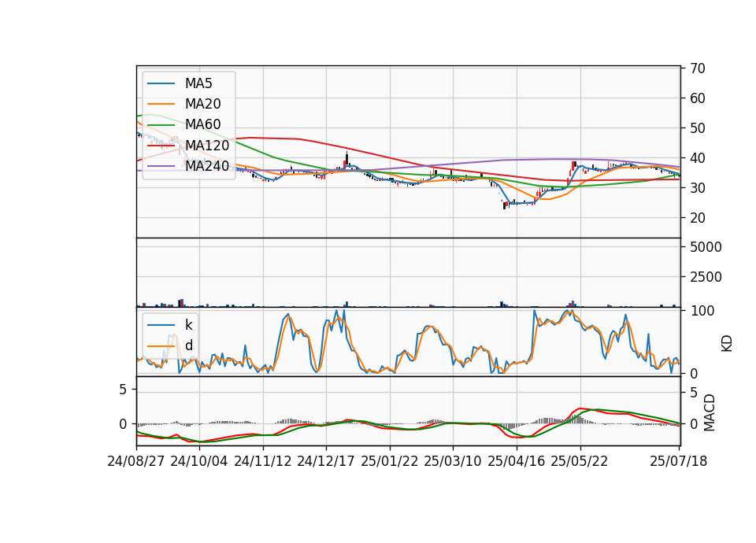Click the 25/03/10 date label

click(452, 461)
